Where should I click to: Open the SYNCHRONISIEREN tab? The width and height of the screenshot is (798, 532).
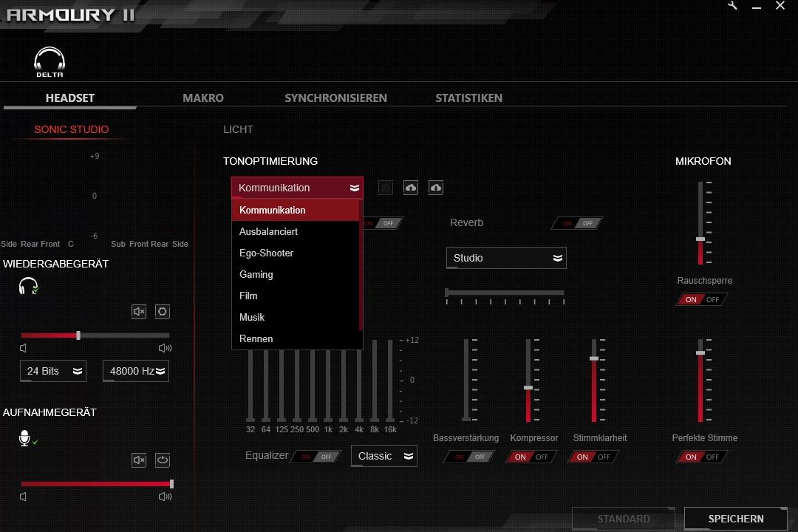pos(336,98)
